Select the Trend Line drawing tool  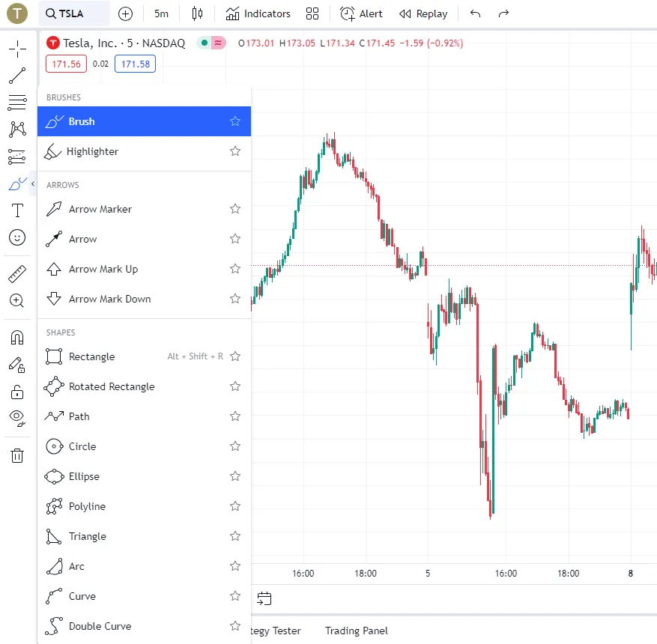[17, 75]
